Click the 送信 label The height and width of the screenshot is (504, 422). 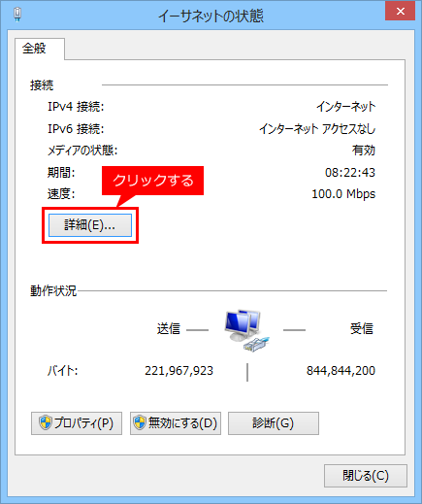169,328
